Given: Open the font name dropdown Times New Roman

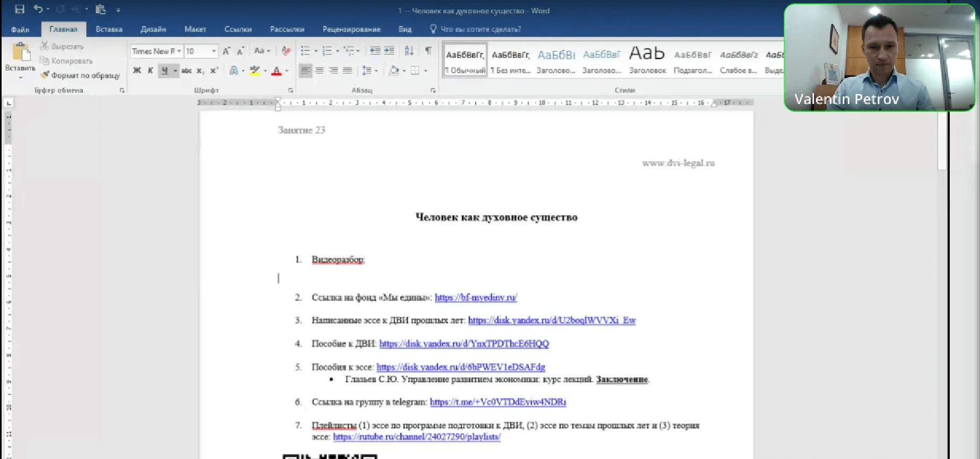Looking at the screenshot, I should 179,51.
